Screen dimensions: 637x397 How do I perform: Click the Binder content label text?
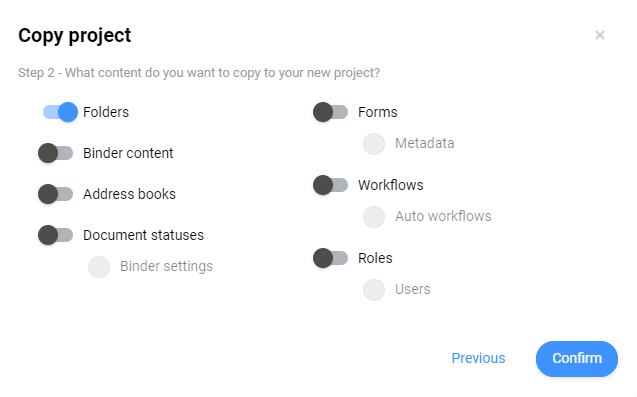(128, 153)
